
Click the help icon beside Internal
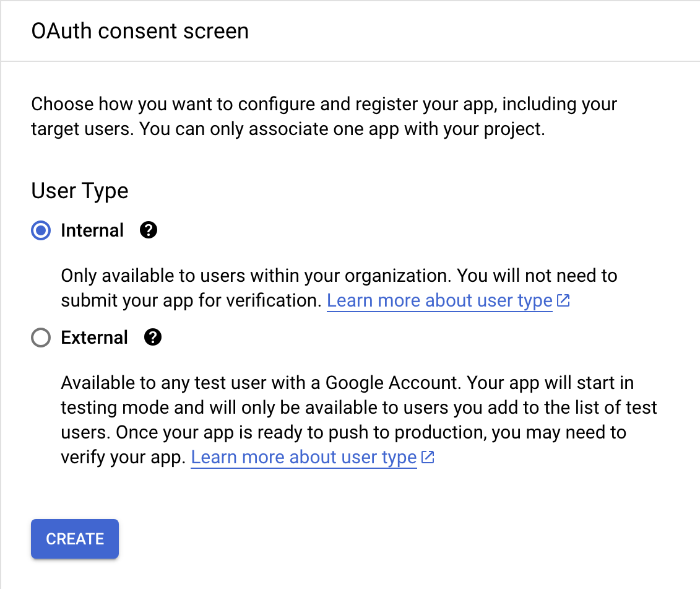click(149, 231)
